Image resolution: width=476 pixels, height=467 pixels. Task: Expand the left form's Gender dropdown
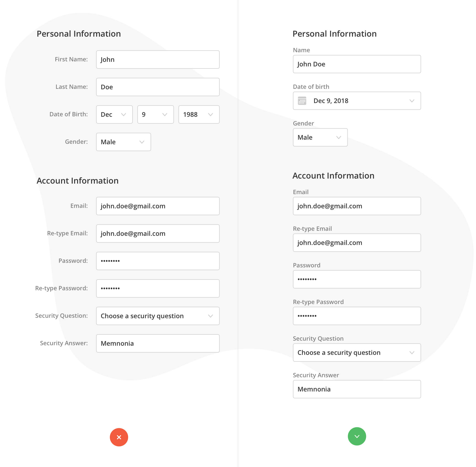pyautogui.click(x=123, y=142)
